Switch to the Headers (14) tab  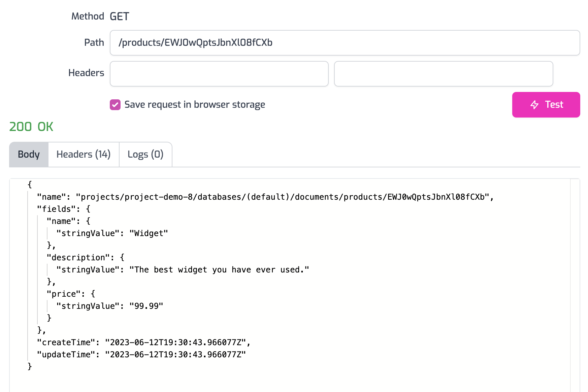point(84,155)
